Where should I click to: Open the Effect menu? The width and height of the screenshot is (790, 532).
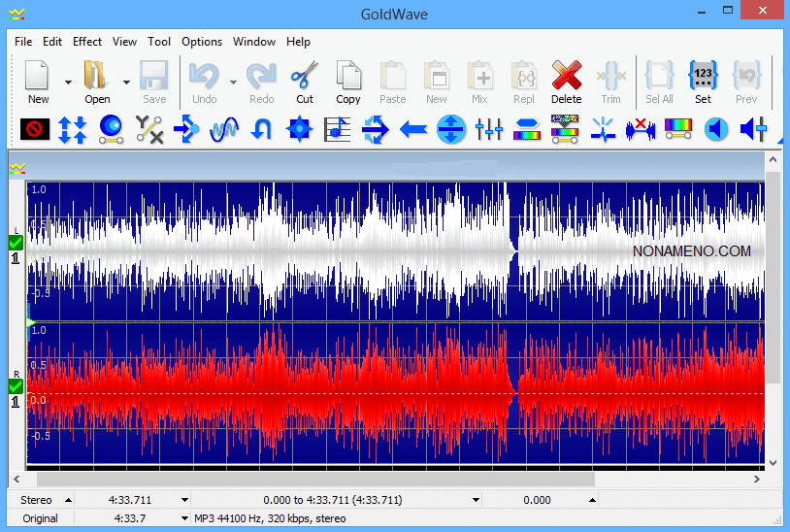87,42
